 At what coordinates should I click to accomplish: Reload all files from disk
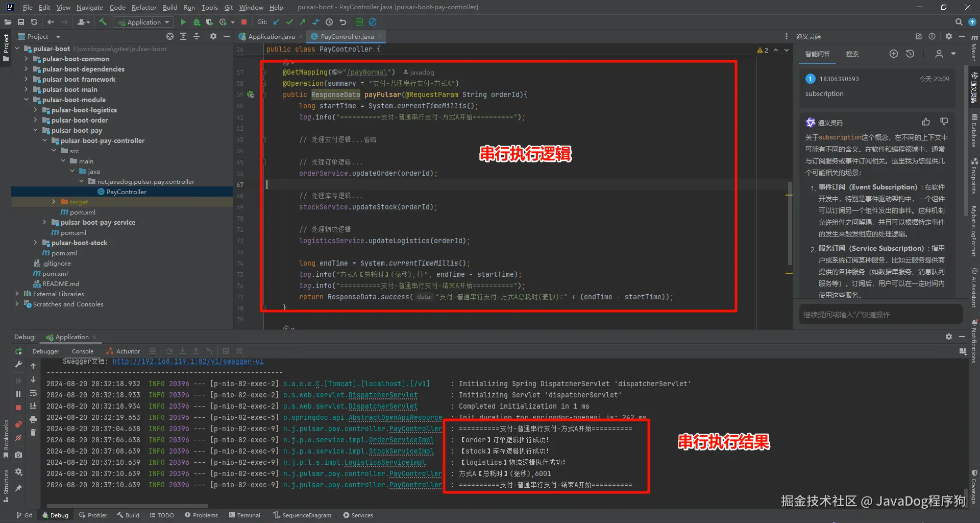[x=34, y=22]
